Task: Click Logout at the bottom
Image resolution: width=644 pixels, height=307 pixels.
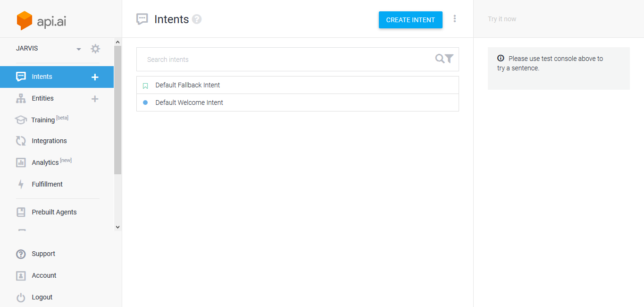Action: pos(42,297)
